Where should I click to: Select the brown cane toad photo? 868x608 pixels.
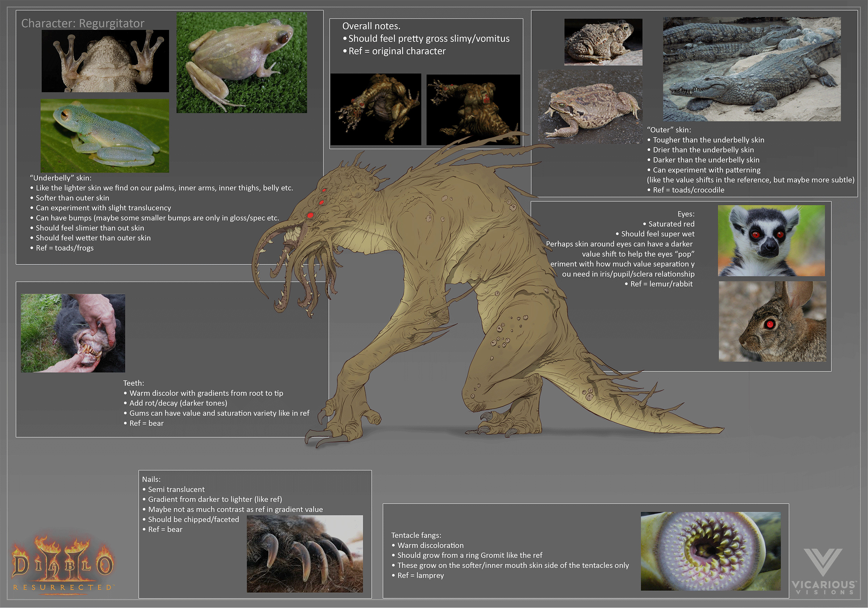coord(590,106)
